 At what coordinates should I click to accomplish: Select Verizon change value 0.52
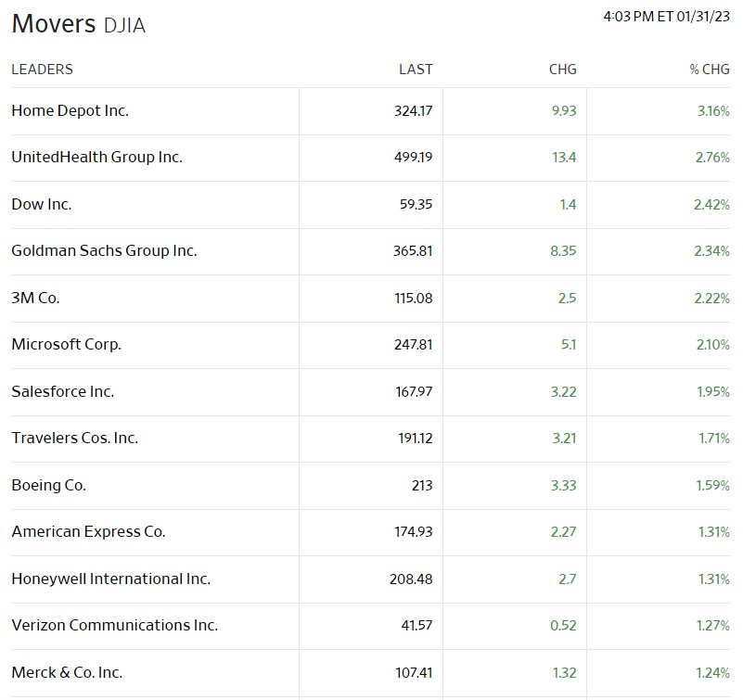(563, 625)
